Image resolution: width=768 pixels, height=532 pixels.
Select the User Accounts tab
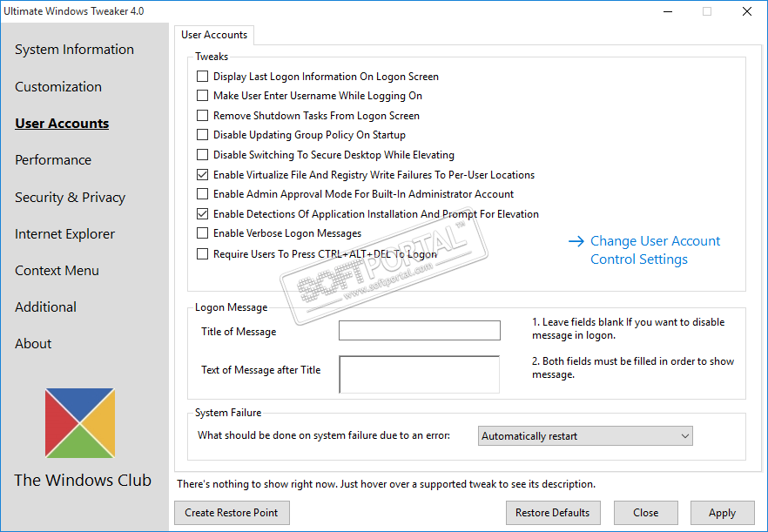(214, 35)
